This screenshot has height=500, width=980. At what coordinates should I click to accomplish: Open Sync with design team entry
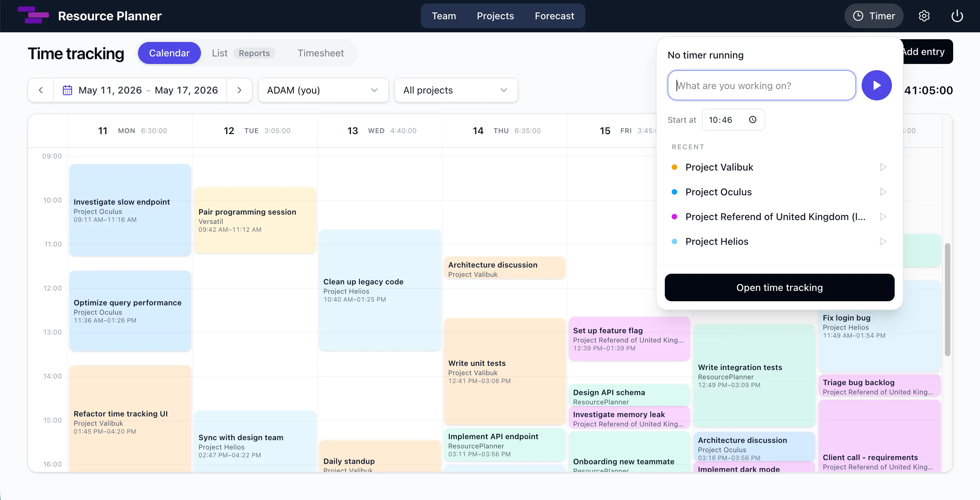pos(255,442)
